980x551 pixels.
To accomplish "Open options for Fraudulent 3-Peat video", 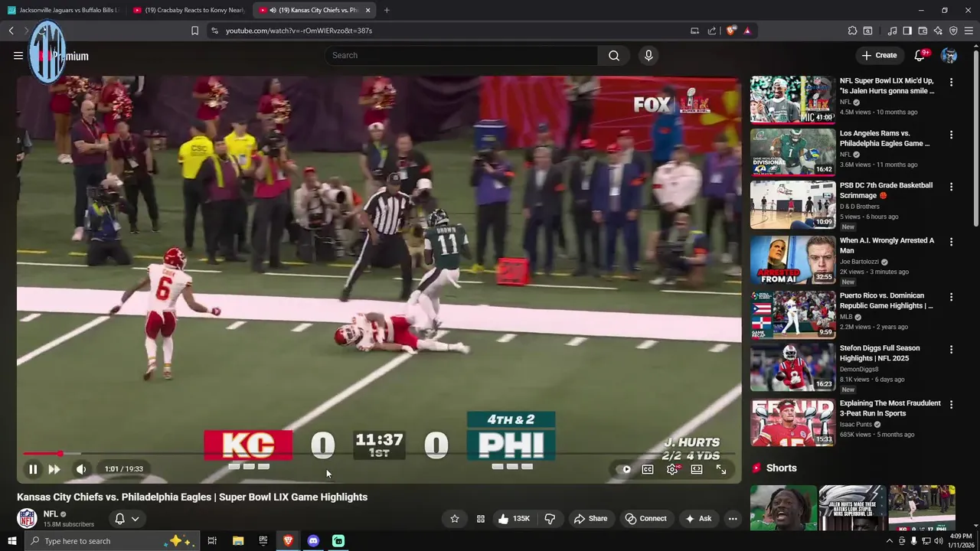I will tap(951, 405).
